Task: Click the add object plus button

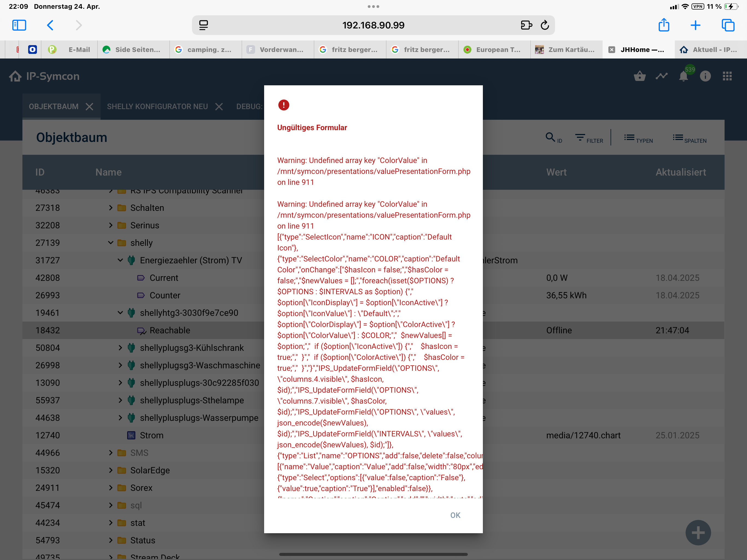Action: (698, 533)
